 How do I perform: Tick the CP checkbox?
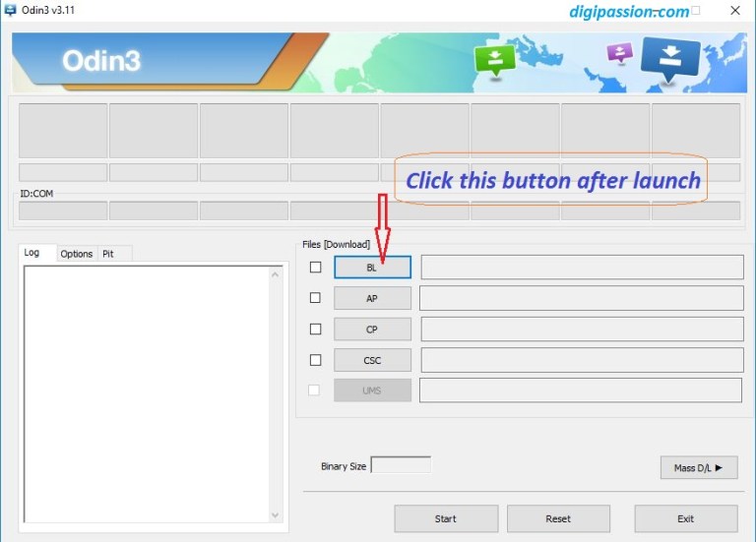point(315,329)
